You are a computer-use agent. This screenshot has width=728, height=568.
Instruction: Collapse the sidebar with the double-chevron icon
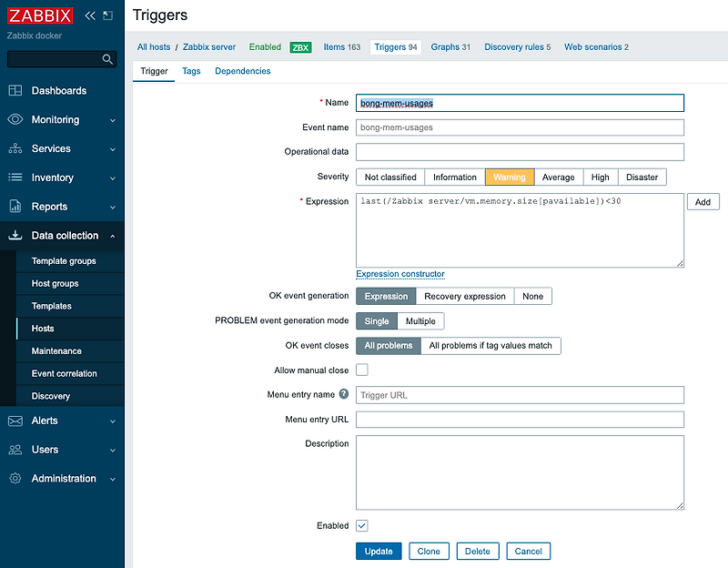88,15
